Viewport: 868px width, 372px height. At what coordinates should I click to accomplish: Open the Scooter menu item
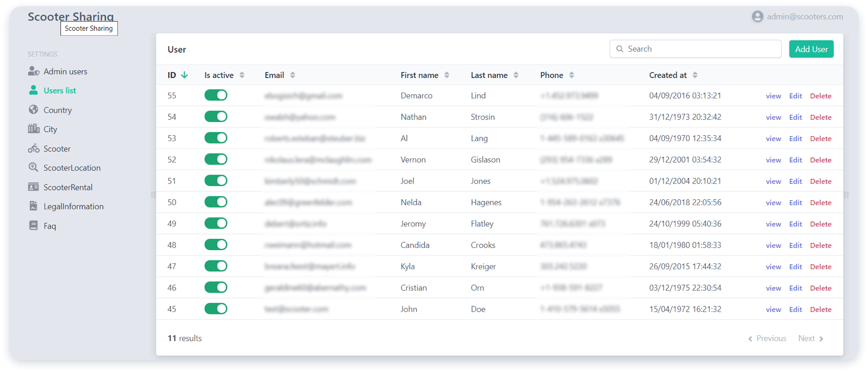click(x=57, y=149)
